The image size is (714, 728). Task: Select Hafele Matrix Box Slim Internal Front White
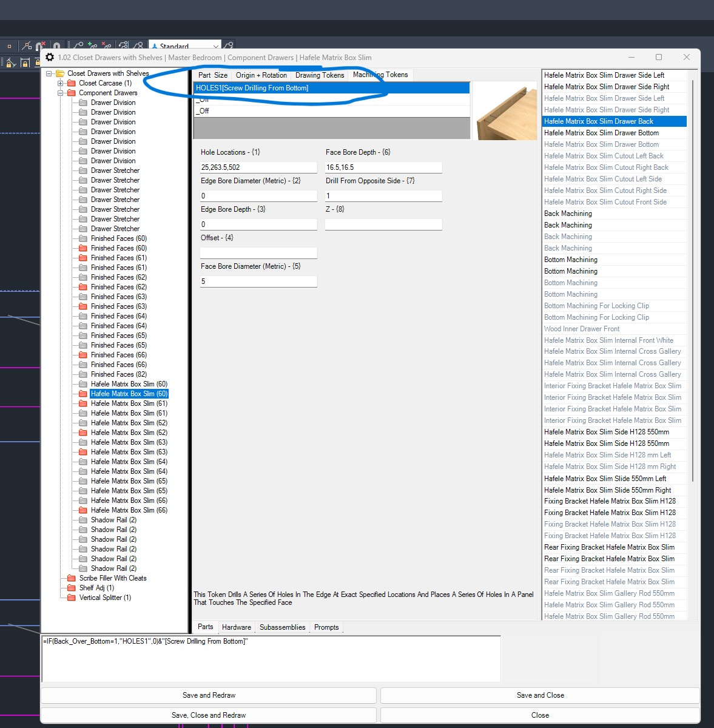[614, 340]
